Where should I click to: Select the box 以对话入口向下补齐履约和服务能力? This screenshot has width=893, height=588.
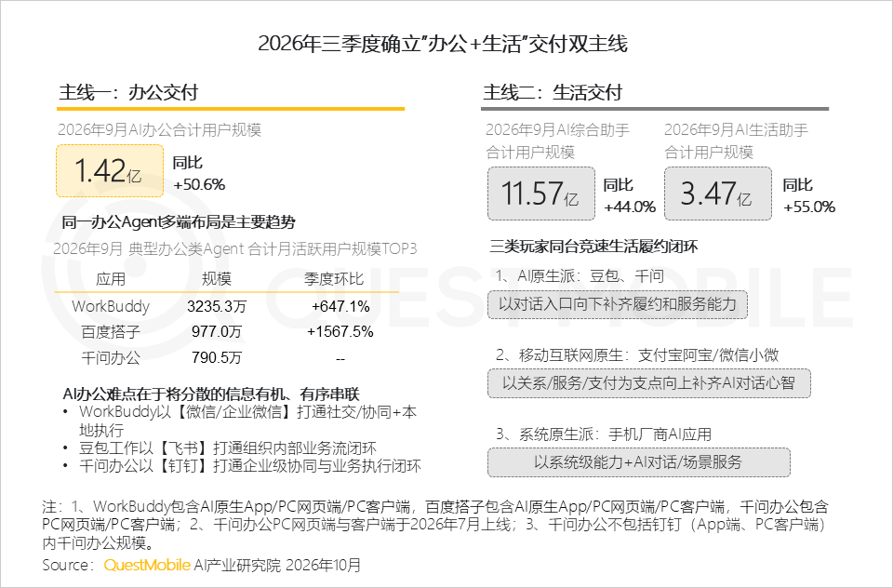tap(618, 304)
